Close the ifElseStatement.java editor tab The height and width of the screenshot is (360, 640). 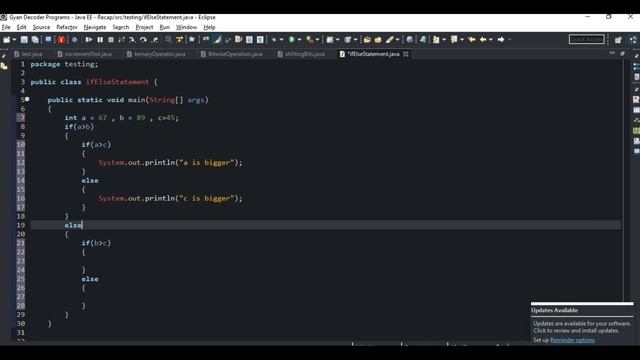click(406, 54)
